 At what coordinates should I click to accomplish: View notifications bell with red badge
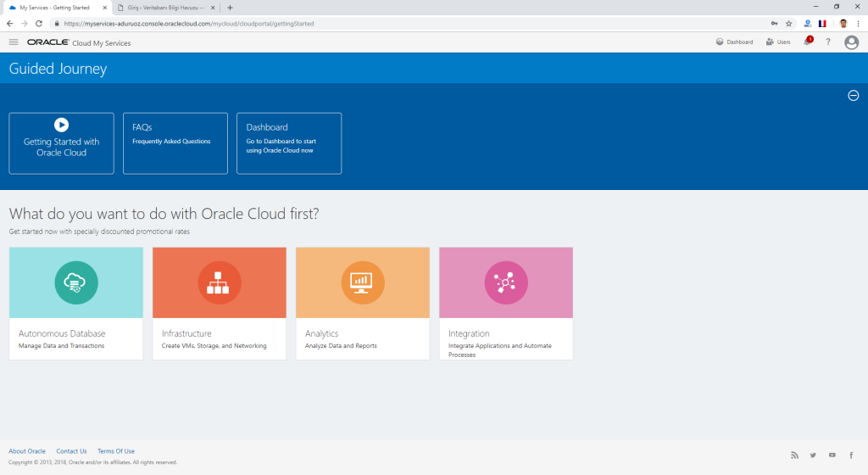(x=808, y=42)
